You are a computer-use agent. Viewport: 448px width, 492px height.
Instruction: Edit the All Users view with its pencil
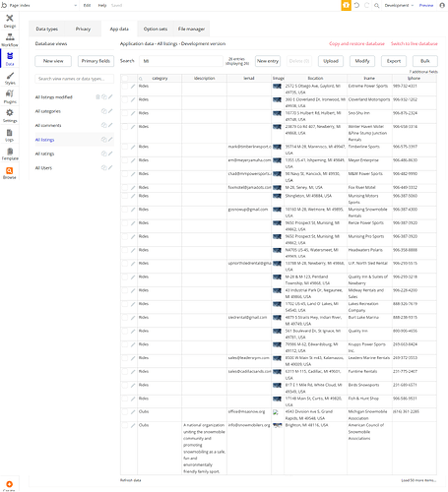(x=110, y=167)
